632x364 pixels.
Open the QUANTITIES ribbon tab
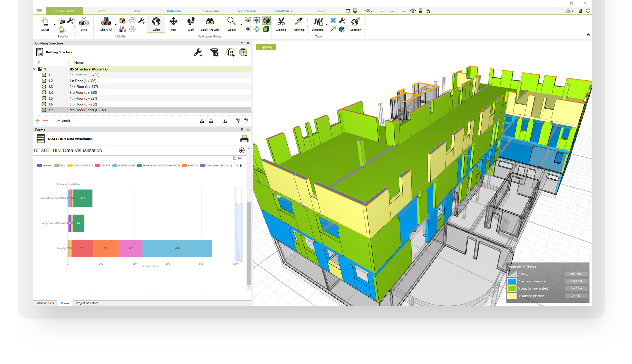tap(247, 11)
